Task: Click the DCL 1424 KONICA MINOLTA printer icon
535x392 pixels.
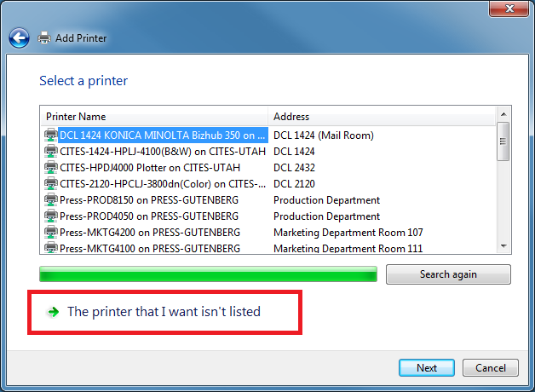Action: [51, 135]
